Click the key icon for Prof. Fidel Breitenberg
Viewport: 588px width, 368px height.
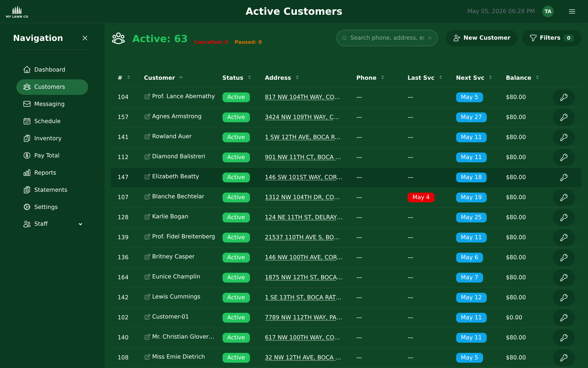coord(564,237)
